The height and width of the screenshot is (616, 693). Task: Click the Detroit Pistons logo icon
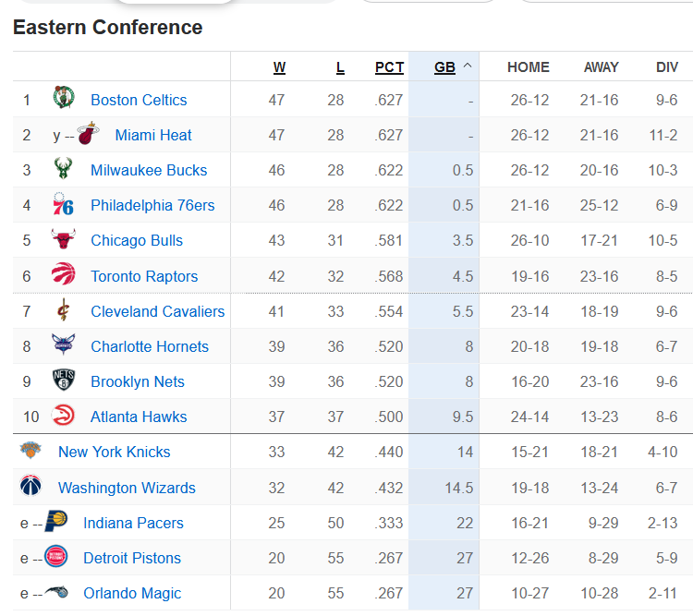[x=56, y=556]
